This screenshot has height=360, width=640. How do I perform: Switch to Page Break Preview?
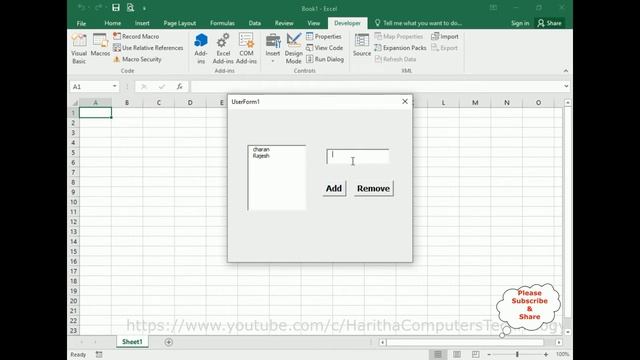click(x=476, y=354)
